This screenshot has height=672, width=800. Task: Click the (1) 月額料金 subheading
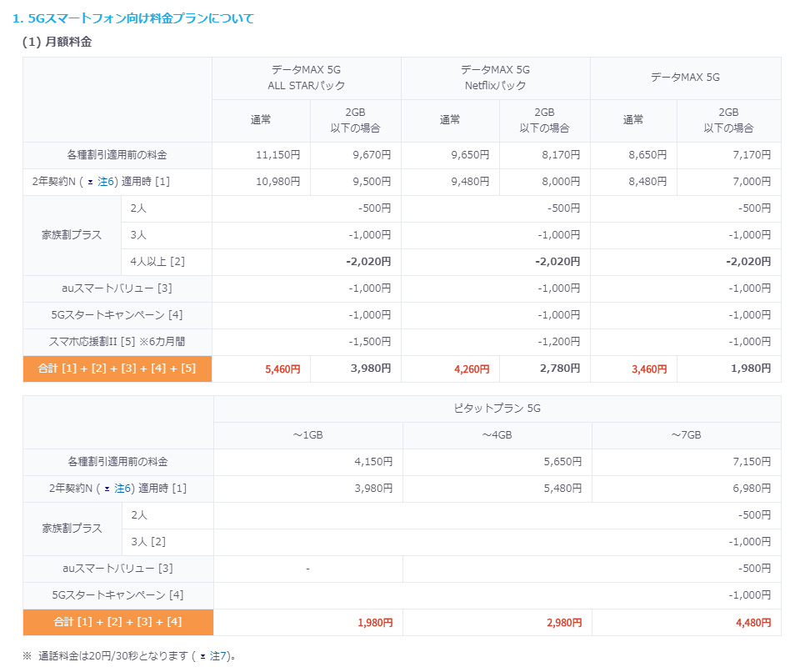[57, 42]
